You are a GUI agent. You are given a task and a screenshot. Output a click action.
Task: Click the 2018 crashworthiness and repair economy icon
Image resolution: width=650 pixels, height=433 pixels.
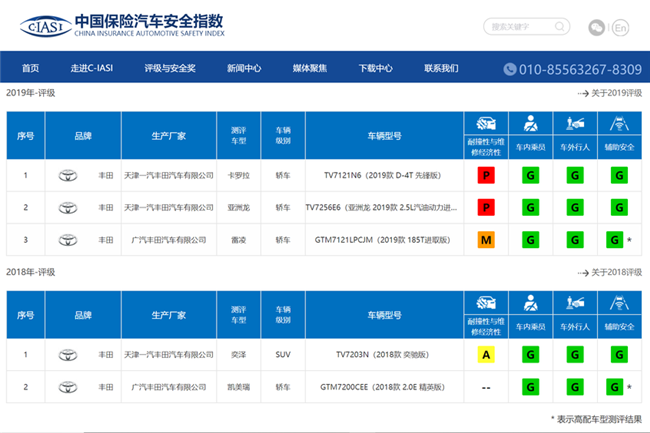[x=486, y=302]
